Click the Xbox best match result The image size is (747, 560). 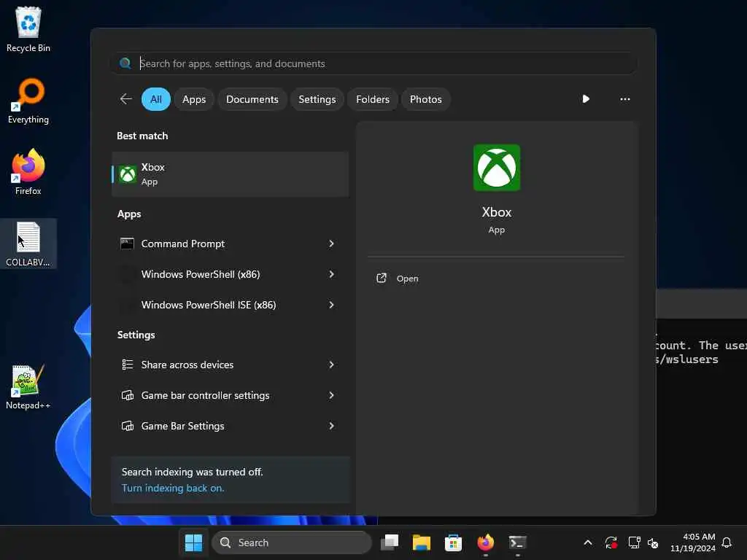click(x=230, y=174)
